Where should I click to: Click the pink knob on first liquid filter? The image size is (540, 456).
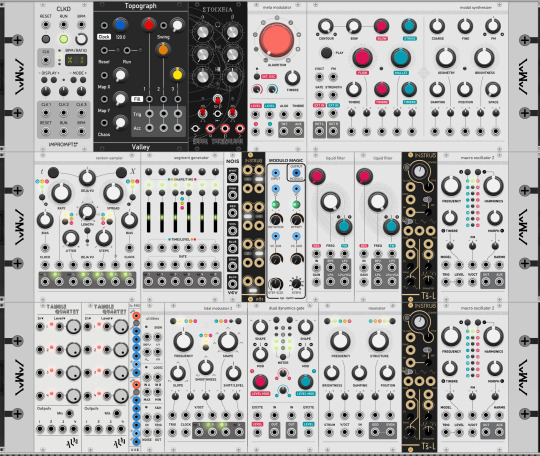pos(316,176)
